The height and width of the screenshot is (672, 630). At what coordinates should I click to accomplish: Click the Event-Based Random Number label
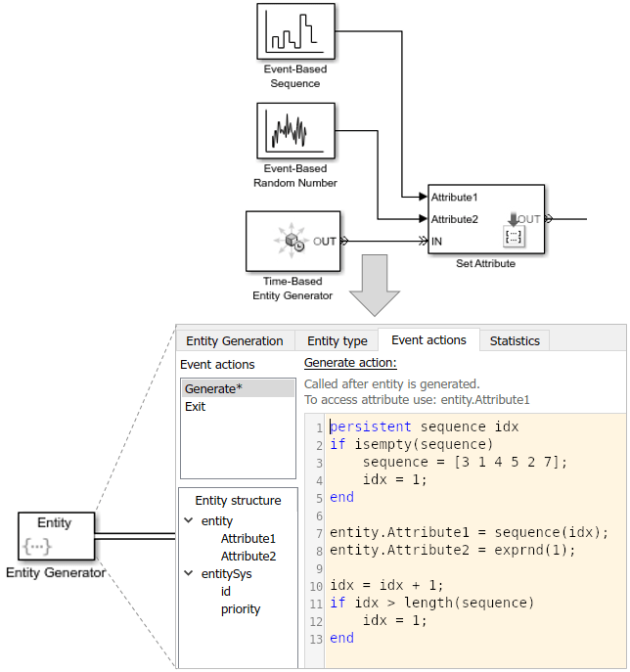coord(295,175)
